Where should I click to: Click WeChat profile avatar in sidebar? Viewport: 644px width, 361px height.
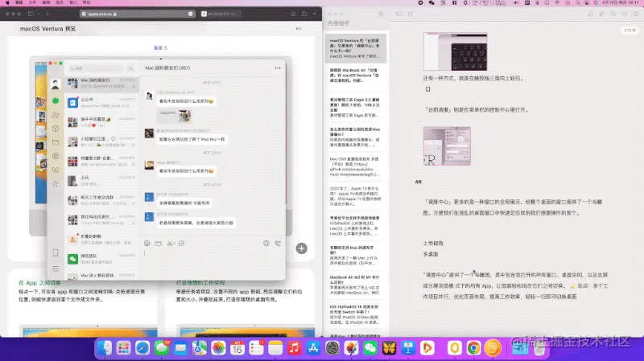(x=55, y=84)
